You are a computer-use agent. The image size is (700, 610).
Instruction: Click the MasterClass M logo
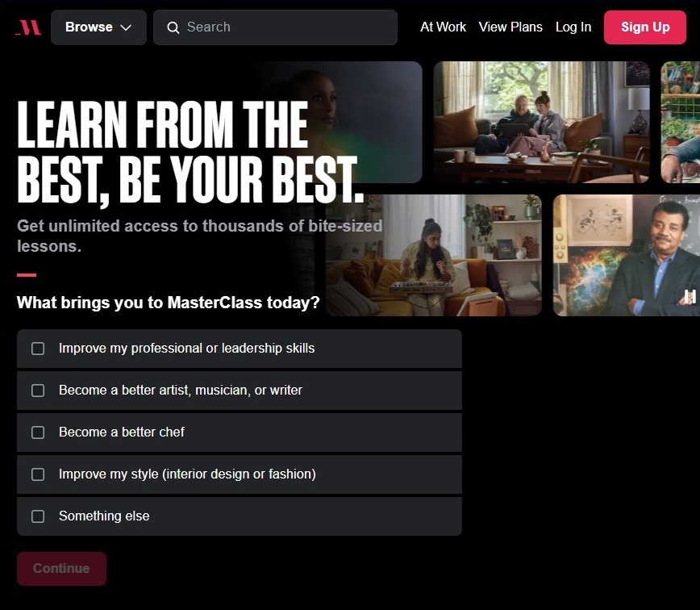coord(28,27)
